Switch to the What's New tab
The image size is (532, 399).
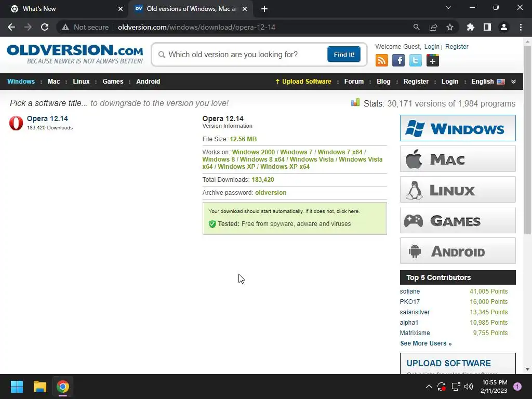(64, 9)
